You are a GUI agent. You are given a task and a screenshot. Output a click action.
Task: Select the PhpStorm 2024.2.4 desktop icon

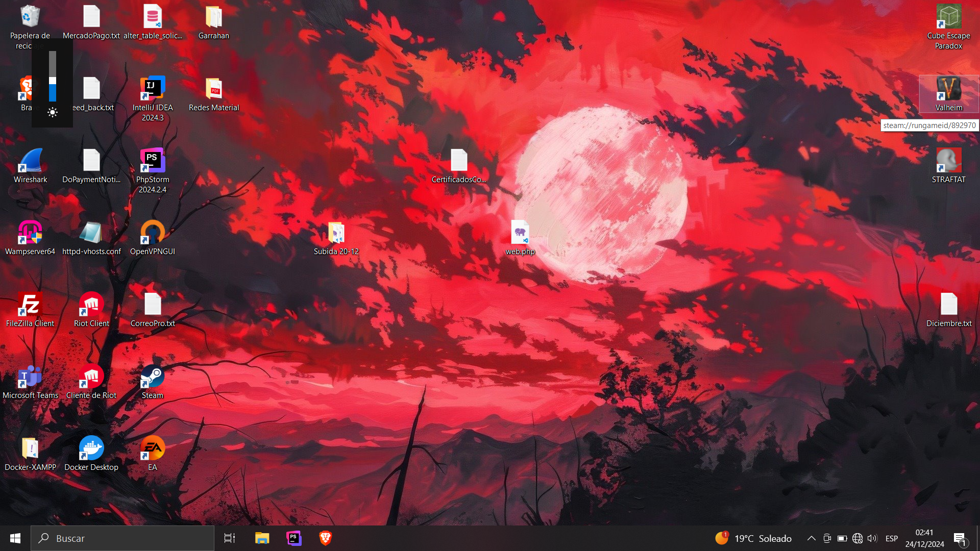click(153, 161)
